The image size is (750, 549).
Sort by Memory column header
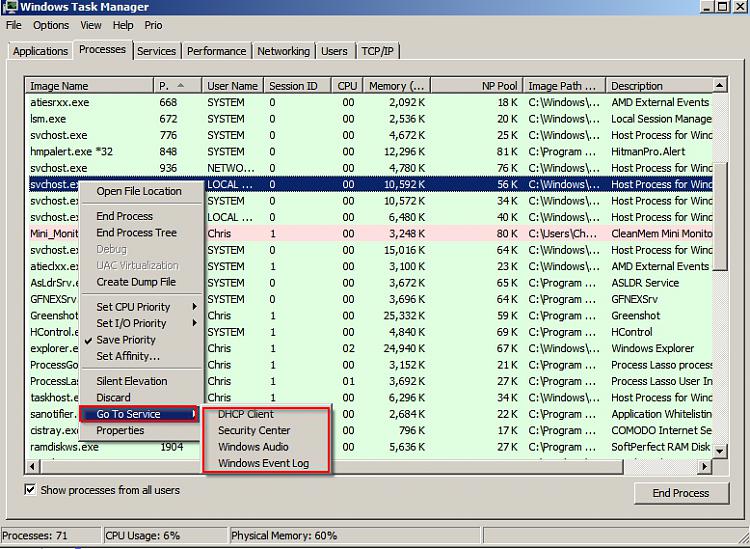pos(397,86)
